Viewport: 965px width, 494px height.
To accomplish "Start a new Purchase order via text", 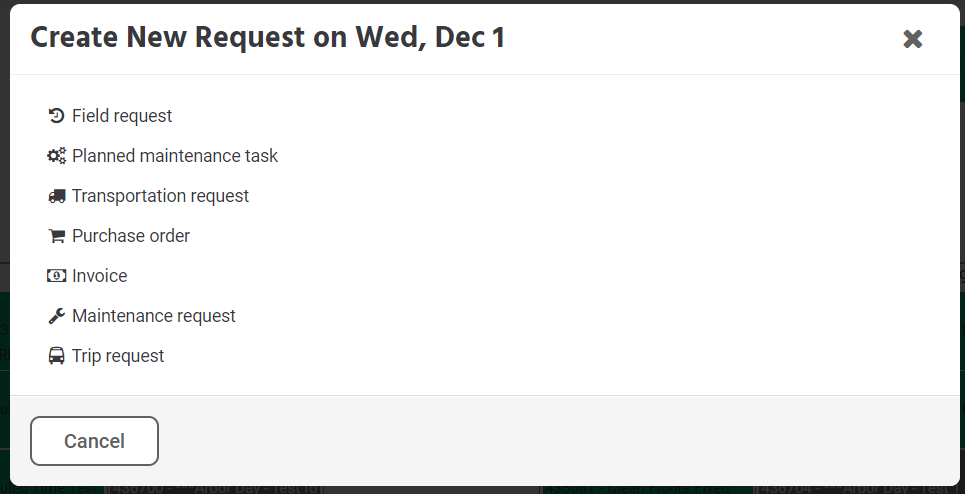I will pos(131,236).
